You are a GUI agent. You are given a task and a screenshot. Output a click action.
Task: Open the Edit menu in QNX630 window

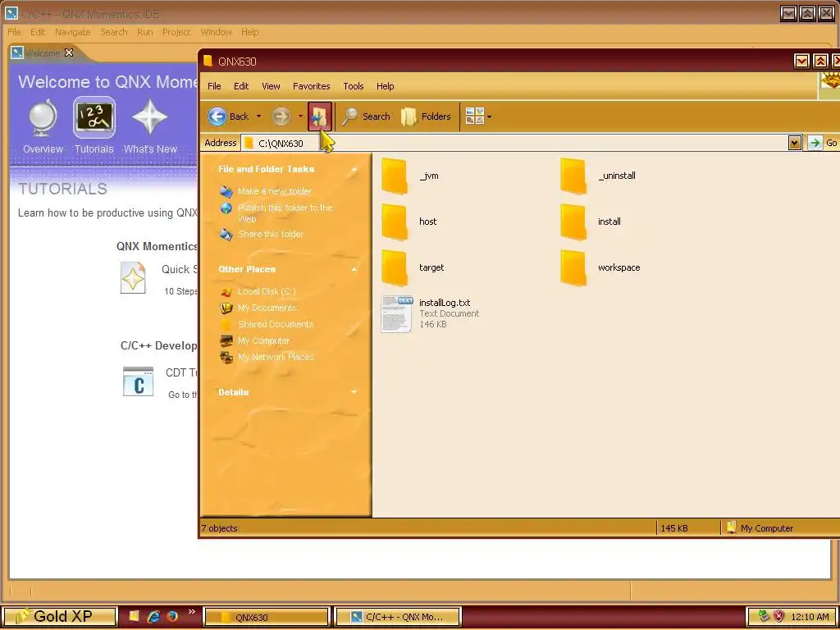pos(241,86)
